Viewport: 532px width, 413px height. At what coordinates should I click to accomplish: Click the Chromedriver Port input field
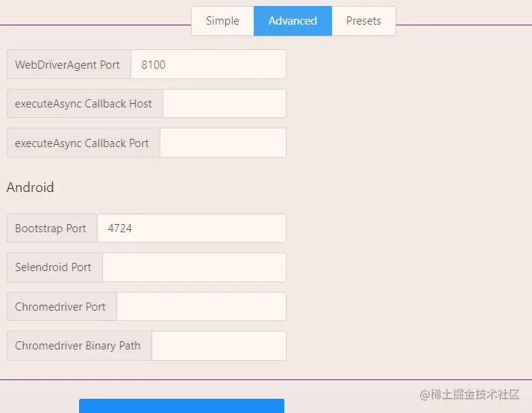tap(201, 307)
